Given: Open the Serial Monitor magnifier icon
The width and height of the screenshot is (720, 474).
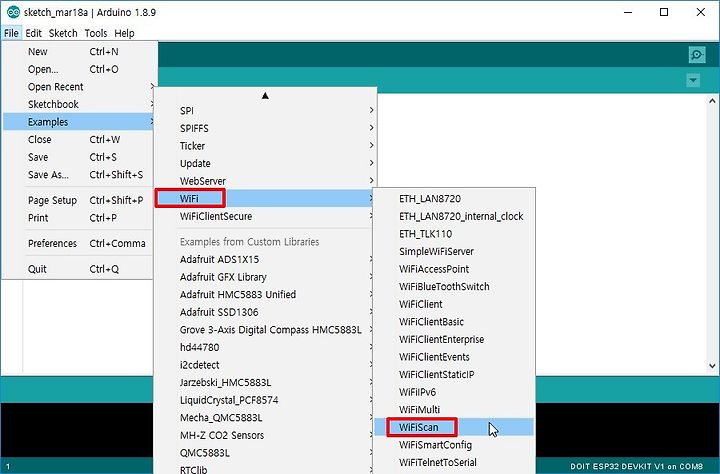Looking at the screenshot, I should click(x=697, y=55).
